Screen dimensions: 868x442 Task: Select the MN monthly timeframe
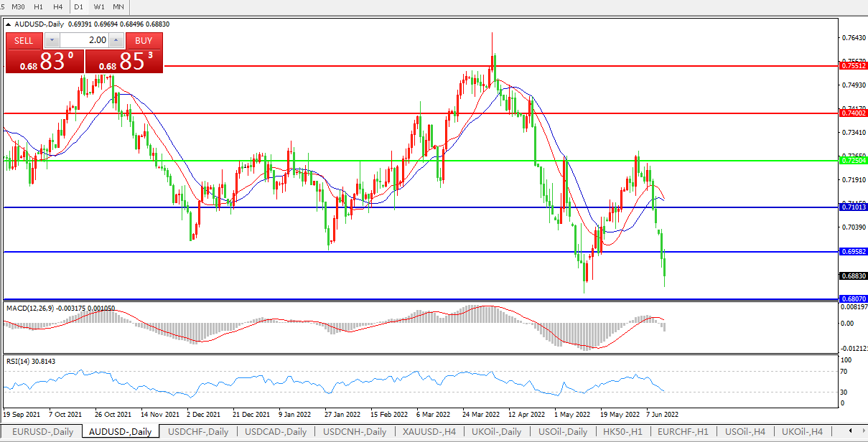(118, 6)
